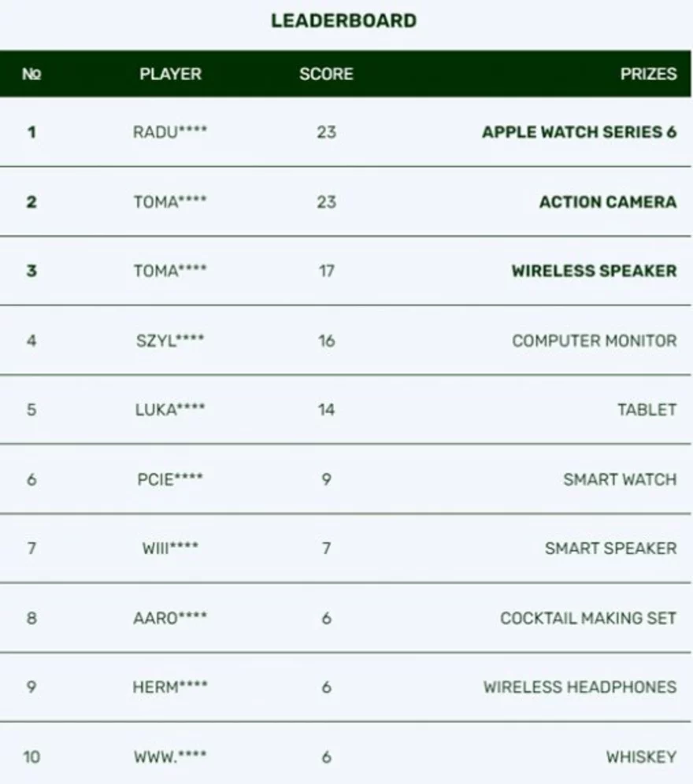Click the № column header

coord(31,74)
